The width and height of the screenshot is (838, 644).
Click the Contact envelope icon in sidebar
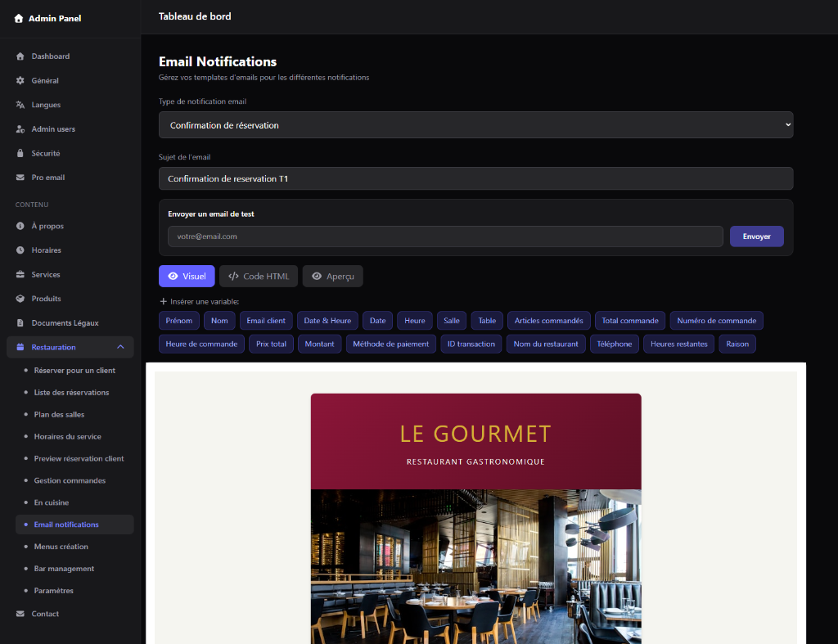click(x=20, y=613)
